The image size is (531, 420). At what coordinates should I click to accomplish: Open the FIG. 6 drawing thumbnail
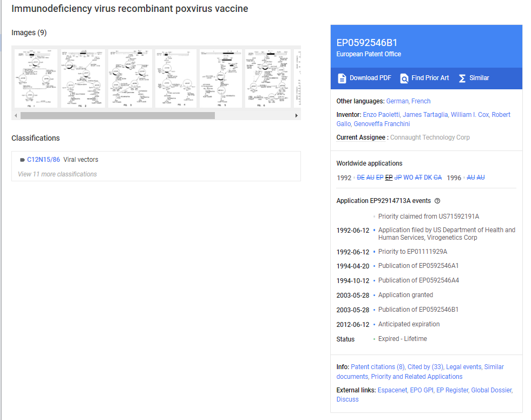coord(268,78)
